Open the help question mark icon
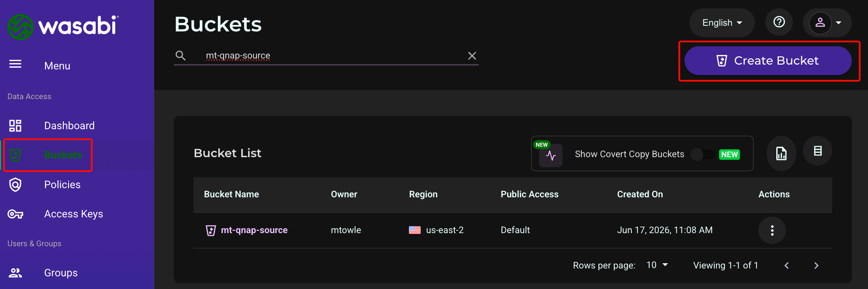The width and height of the screenshot is (868, 289). [x=779, y=22]
